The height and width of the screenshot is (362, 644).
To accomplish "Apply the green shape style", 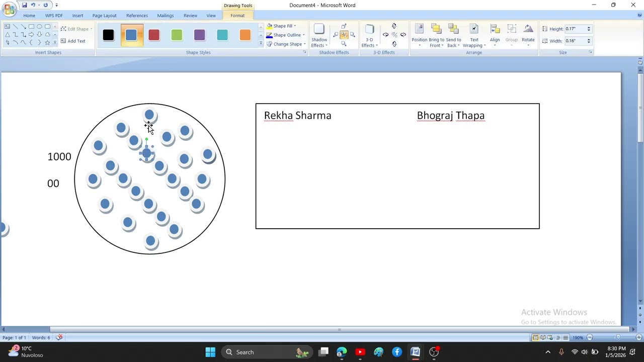I will [x=177, y=35].
